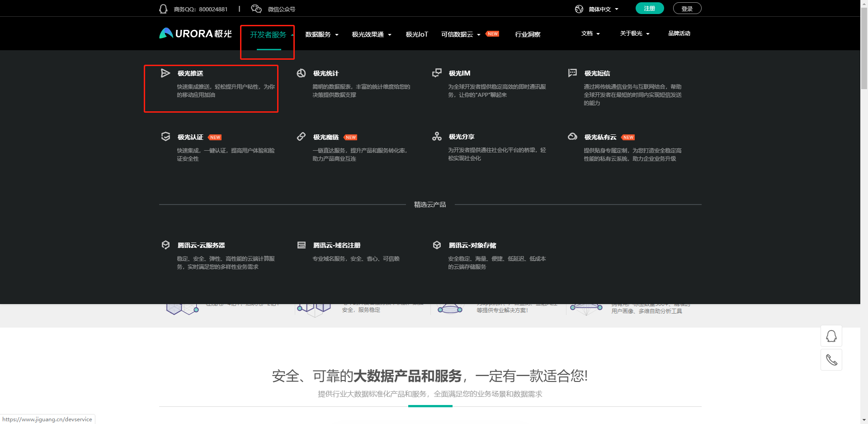This screenshot has width=868, height=424.
Task: Click description text starting 快速集成推送
Action: [x=226, y=91]
